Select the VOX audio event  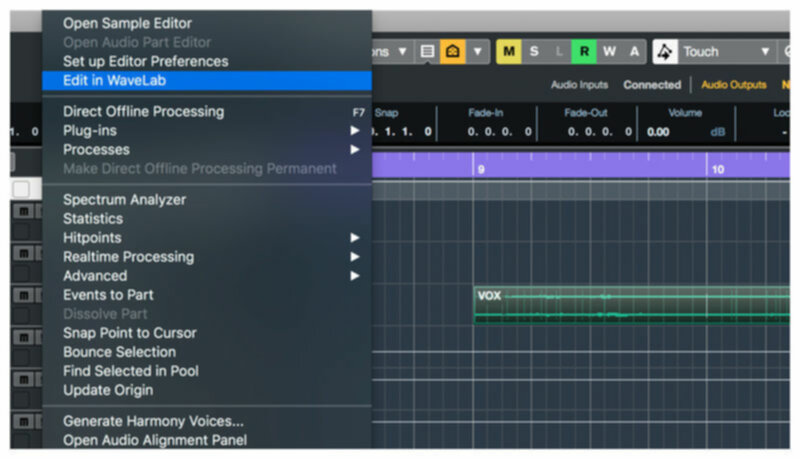(x=630, y=306)
